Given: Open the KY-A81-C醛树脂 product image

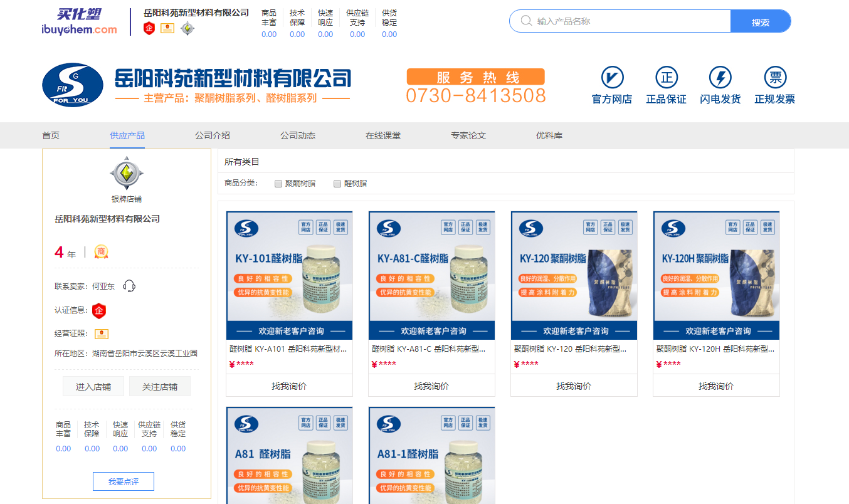Looking at the screenshot, I should (x=431, y=275).
